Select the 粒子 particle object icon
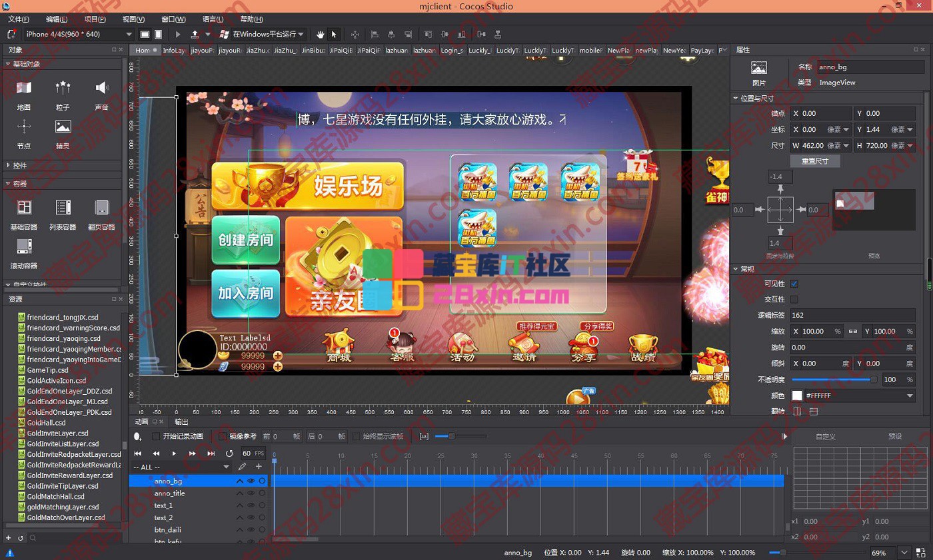Viewport: 933px width, 560px height. click(x=63, y=88)
